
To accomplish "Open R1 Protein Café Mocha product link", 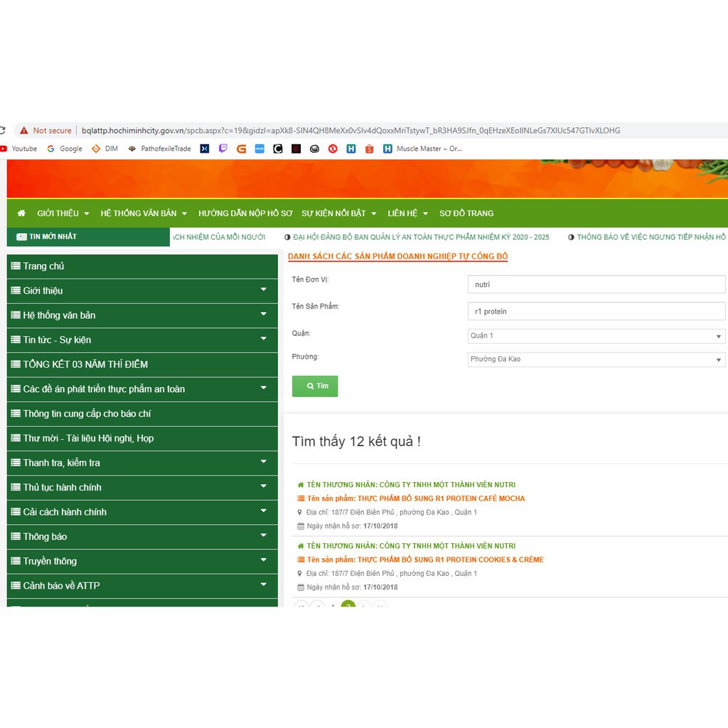I will pos(441,498).
